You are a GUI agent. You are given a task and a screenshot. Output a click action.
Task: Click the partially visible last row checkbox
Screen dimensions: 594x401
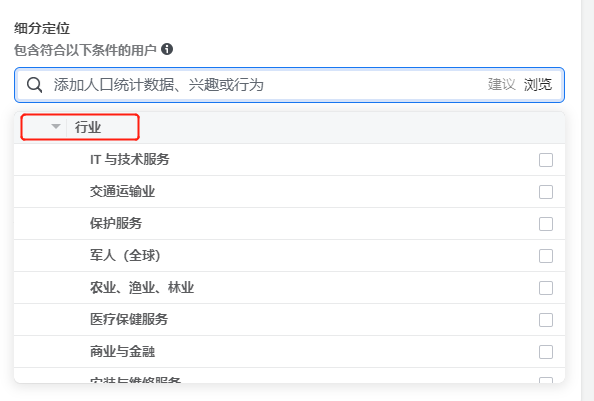(x=546, y=380)
